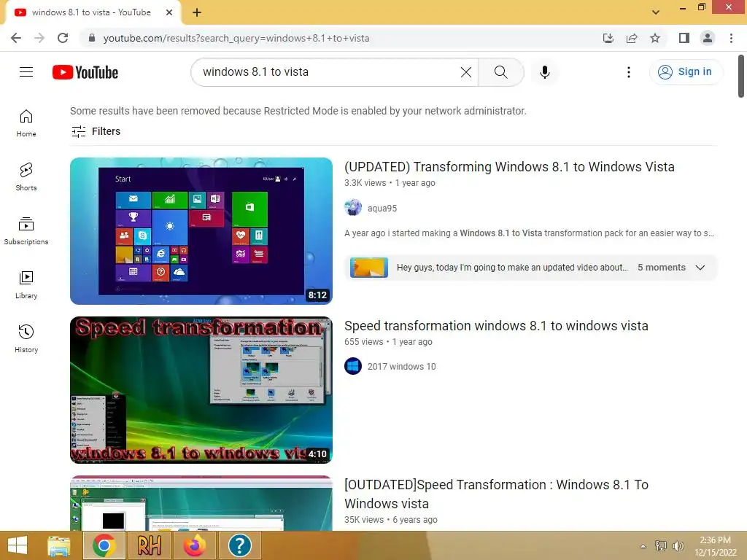Screen dimensions: 747x560
Task: Bookmark this page with the star
Action: click(x=655, y=38)
